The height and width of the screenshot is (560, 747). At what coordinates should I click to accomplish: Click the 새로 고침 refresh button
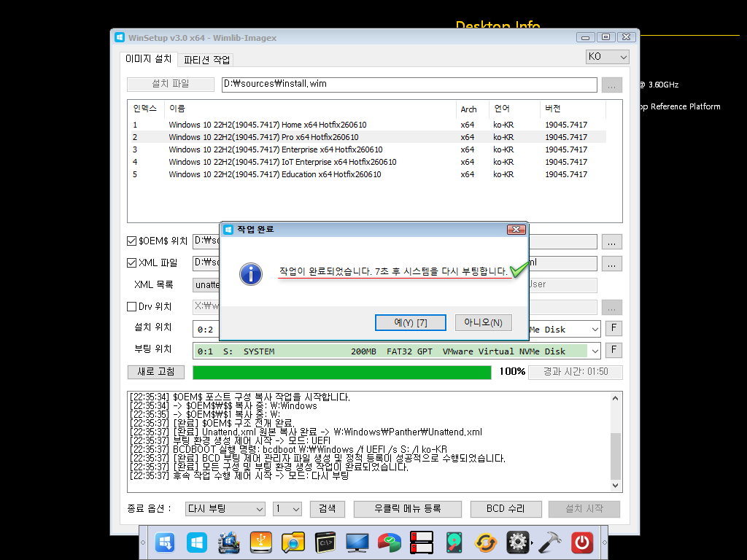(156, 372)
